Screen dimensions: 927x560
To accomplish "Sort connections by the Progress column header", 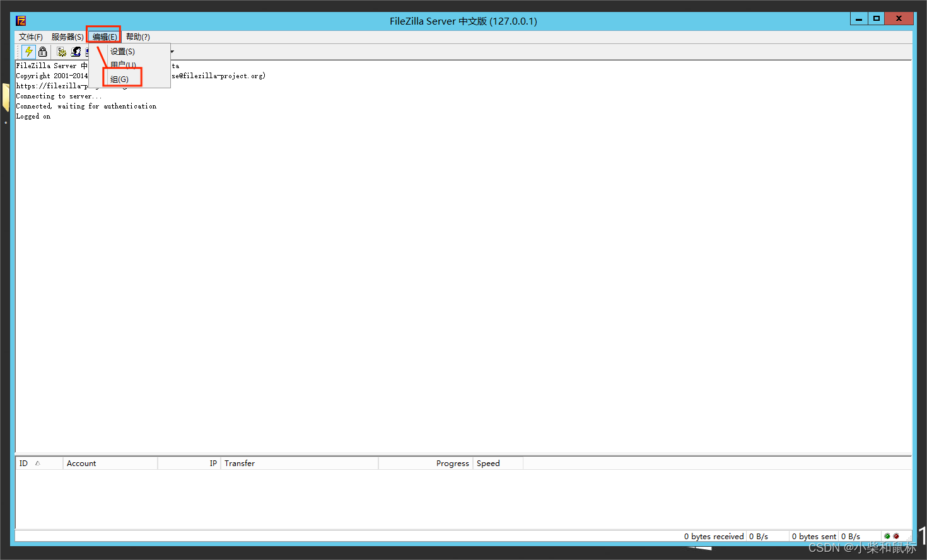I will coord(426,463).
